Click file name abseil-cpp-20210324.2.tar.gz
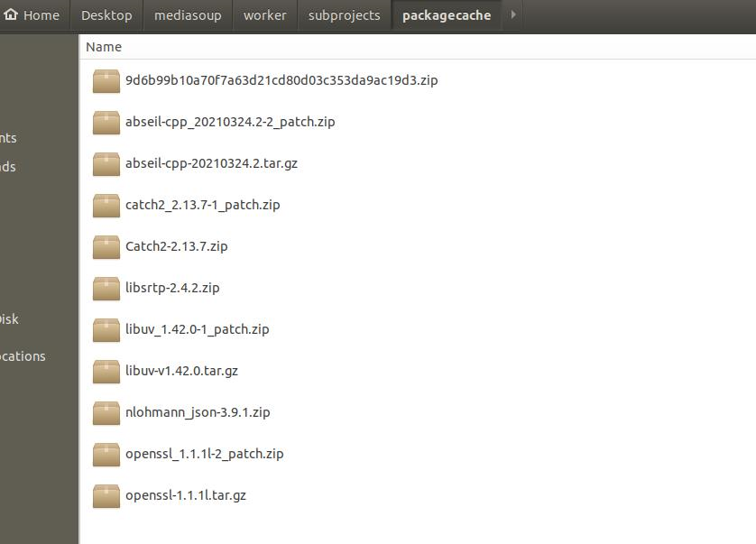 click(x=211, y=163)
